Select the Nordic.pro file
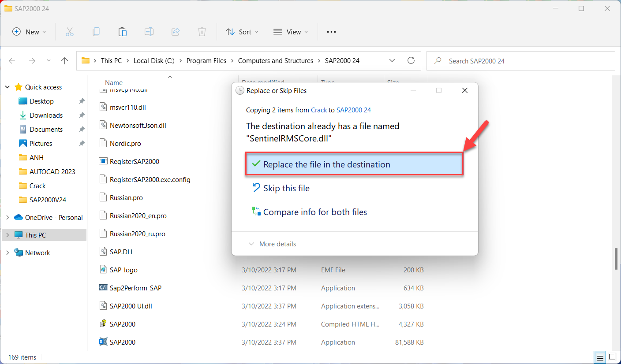Screen dimensions: 621x364 click(125, 143)
